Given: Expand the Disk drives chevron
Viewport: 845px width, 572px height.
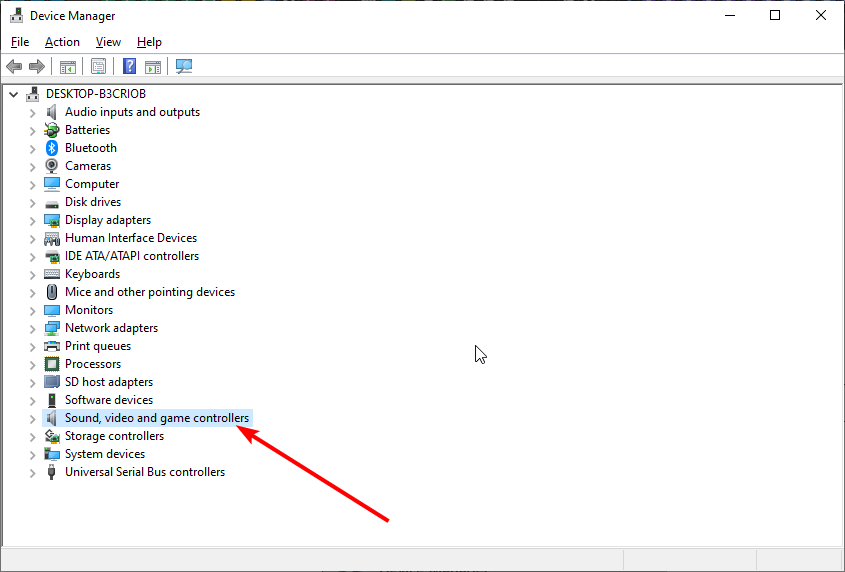Looking at the screenshot, I should (x=32, y=202).
